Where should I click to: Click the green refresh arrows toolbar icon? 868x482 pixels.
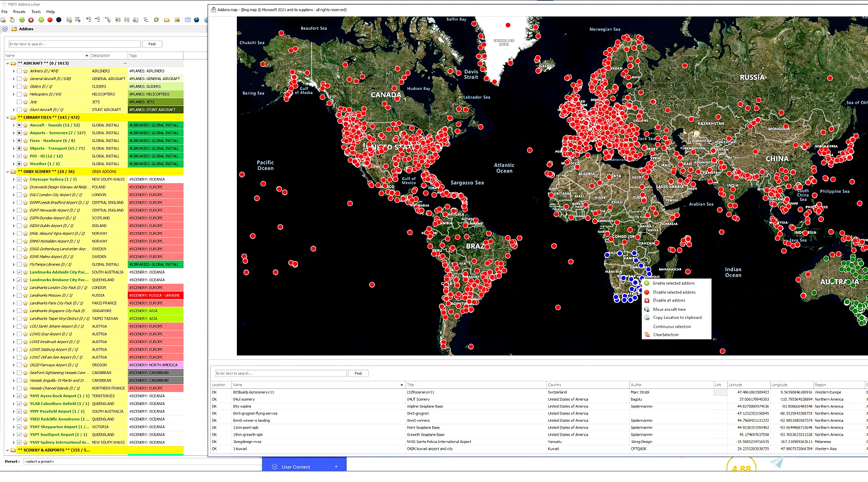pos(156,20)
